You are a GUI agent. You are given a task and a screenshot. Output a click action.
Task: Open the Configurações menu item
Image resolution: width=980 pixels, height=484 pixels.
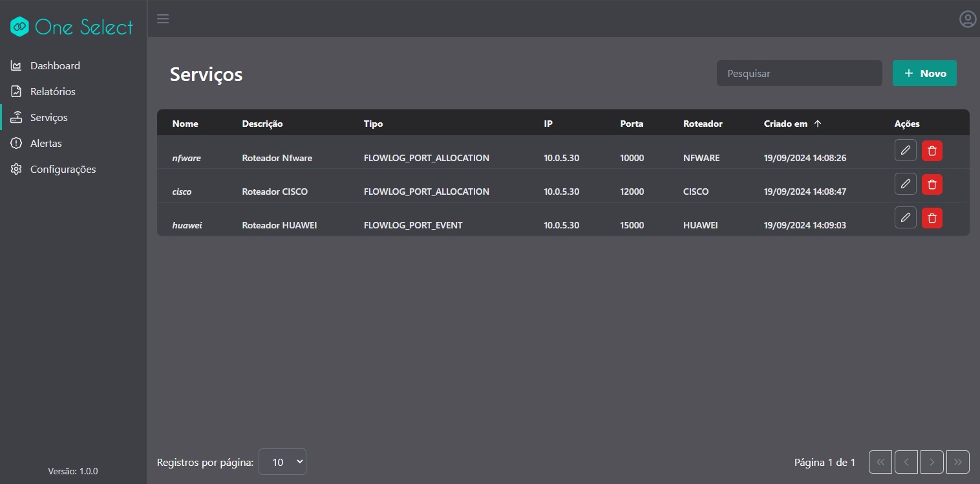click(x=73, y=169)
